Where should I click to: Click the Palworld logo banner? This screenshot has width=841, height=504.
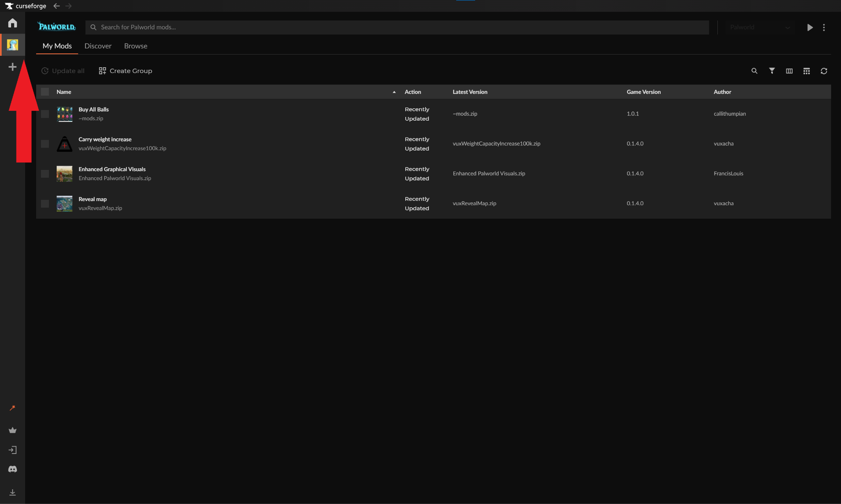[x=57, y=26]
